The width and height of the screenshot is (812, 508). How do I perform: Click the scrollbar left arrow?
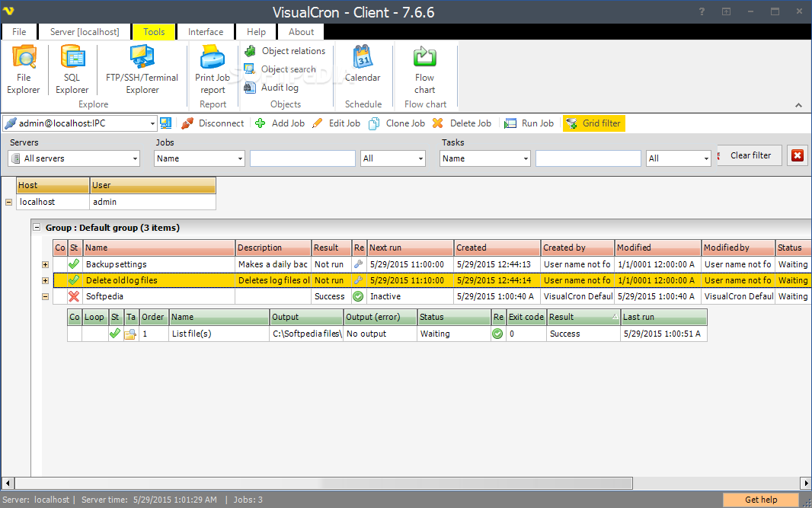[8, 483]
